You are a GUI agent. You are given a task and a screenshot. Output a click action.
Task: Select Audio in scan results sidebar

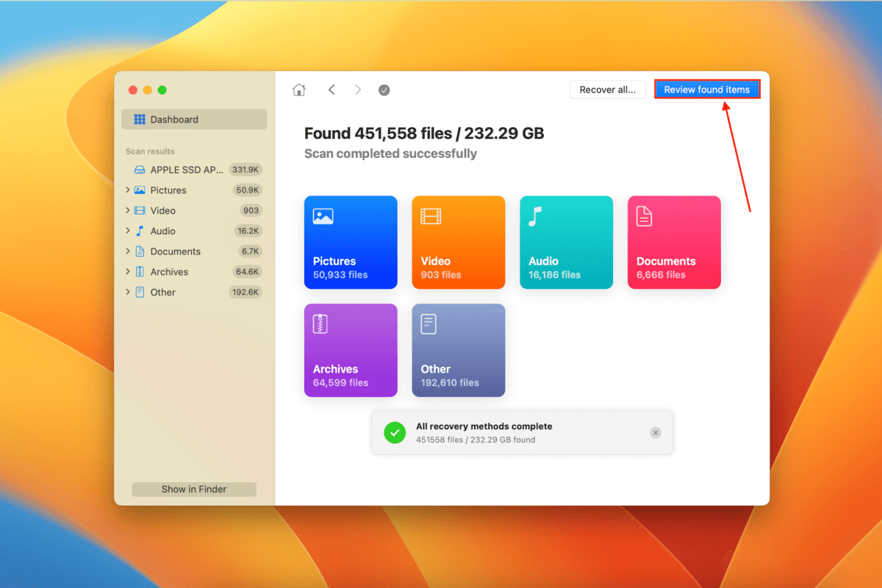(194, 231)
